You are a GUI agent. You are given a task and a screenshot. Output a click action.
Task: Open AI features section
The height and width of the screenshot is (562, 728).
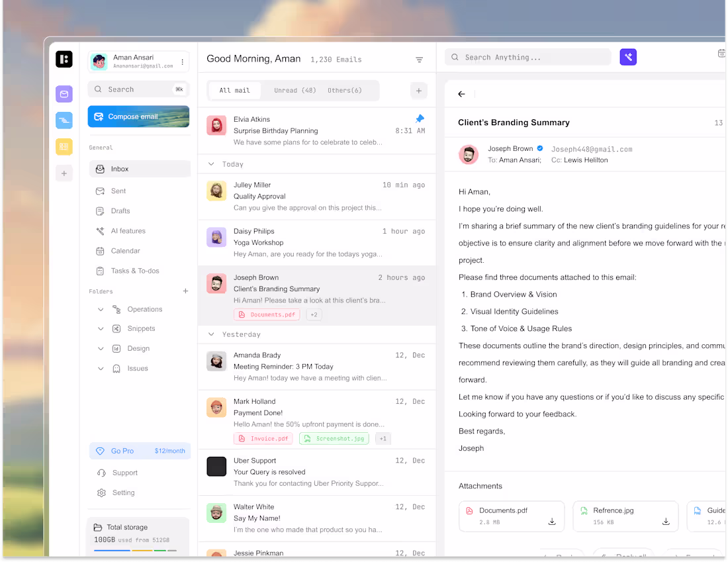140,231
